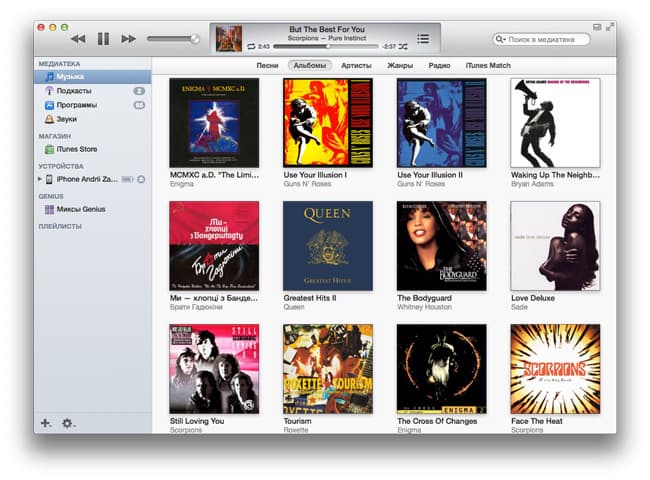Image resolution: width=650 pixels, height=480 pixels.
Task: Toggle shuffle mode icon
Action: click(403, 46)
